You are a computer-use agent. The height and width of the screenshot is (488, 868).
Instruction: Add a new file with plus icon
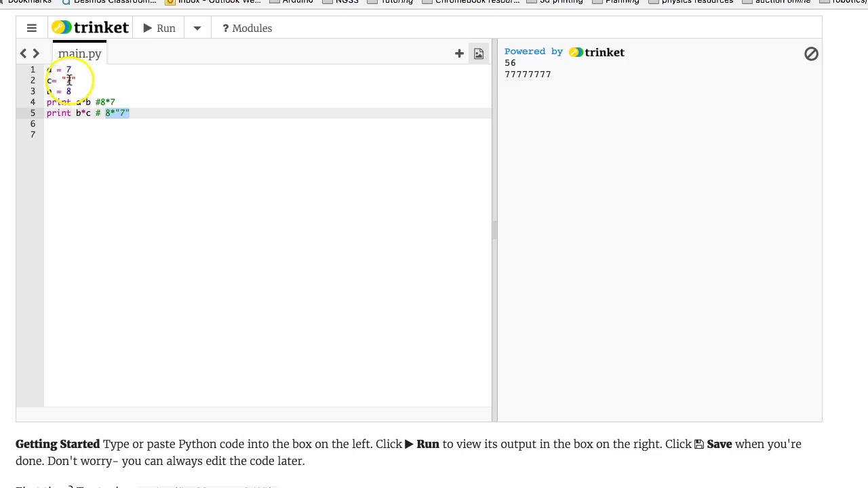[459, 54]
